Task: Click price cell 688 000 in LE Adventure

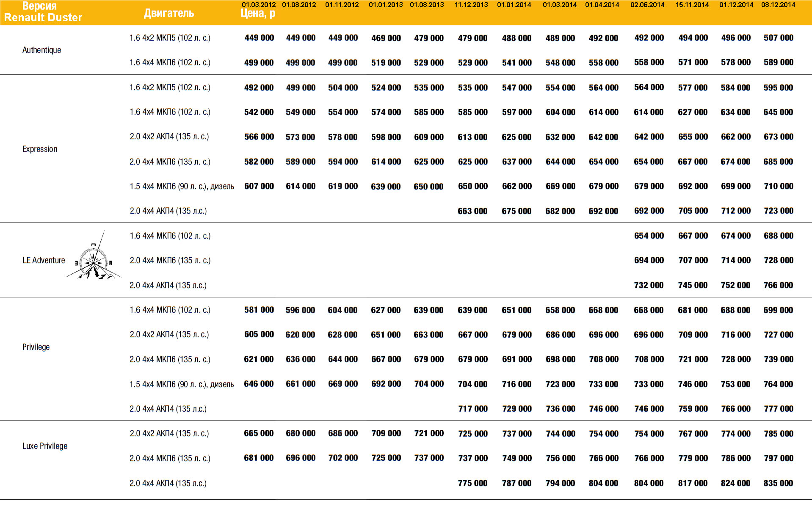Action: pos(779,236)
